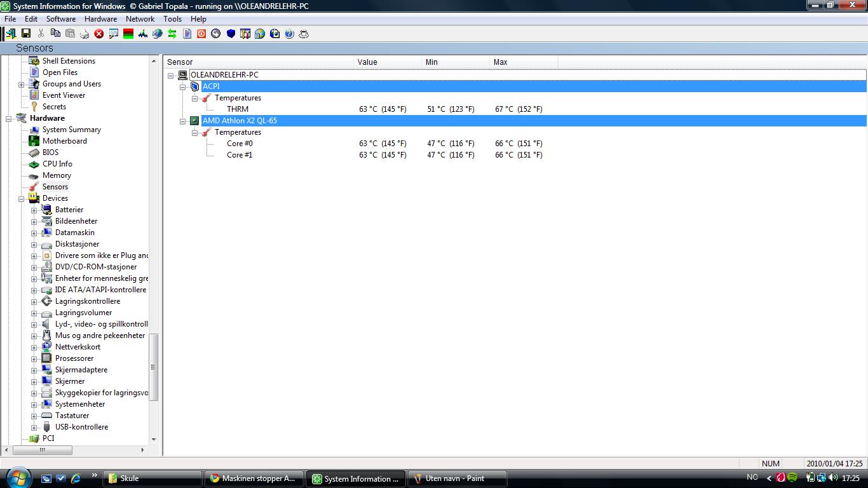Viewport: 868px width, 488px height.
Task: Open the Hardware menu
Action: [x=101, y=19]
